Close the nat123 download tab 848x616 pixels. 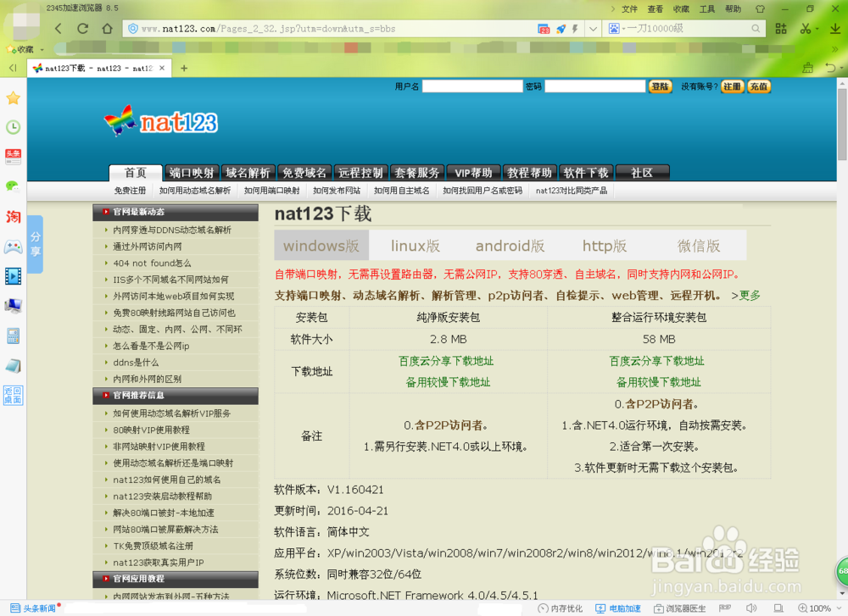pyautogui.click(x=162, y=68)
